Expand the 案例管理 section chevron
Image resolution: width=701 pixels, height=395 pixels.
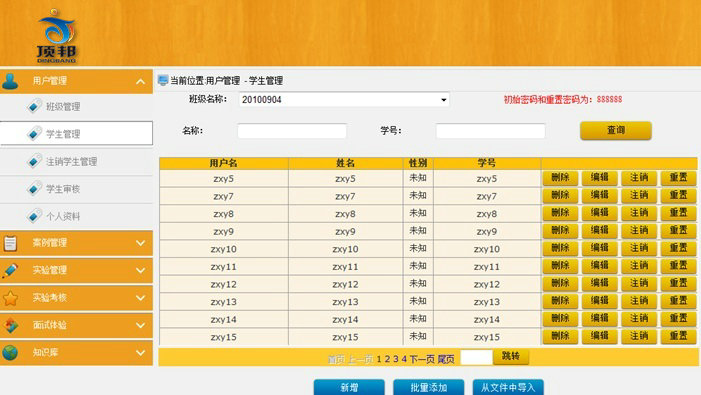click(x=140, y=243)
